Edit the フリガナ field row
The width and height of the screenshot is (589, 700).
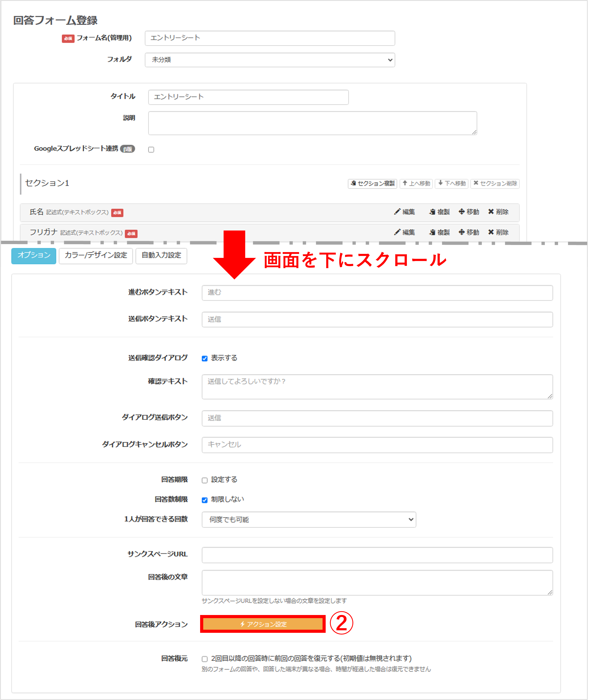pyautogui.click(x=405, y=232)
